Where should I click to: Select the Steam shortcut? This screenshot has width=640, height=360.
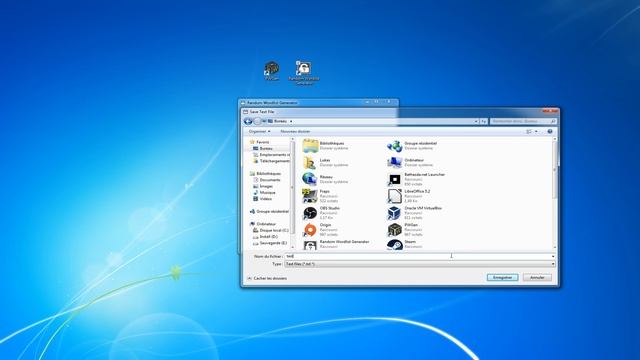click(404, 244)
